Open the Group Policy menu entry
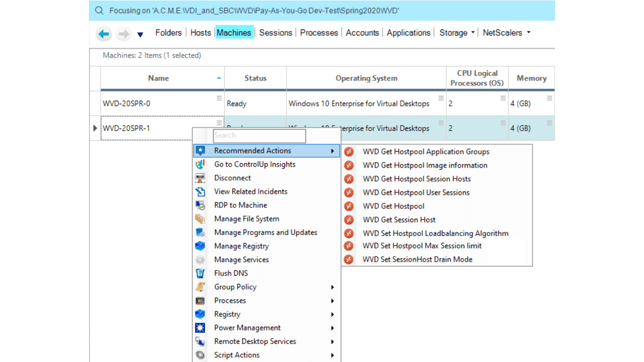The width and height of the screenshot is (644, 362). pos(235,287)
